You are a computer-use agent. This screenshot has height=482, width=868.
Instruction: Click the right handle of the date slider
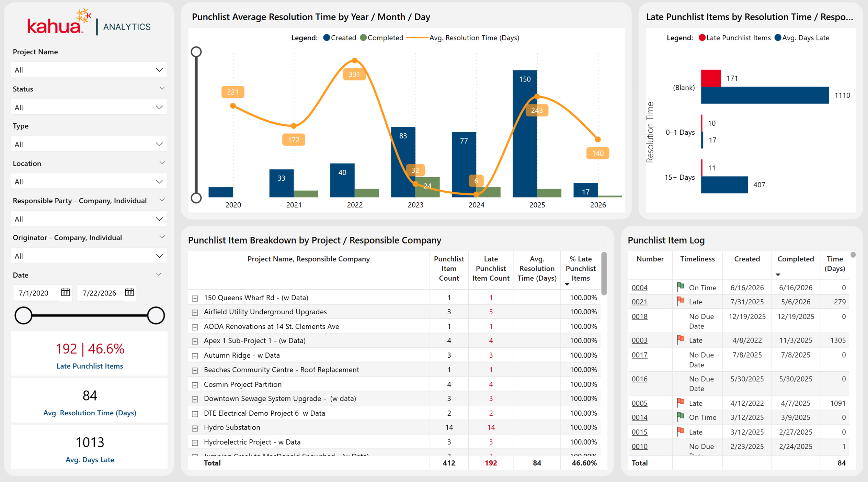(156, 315)
